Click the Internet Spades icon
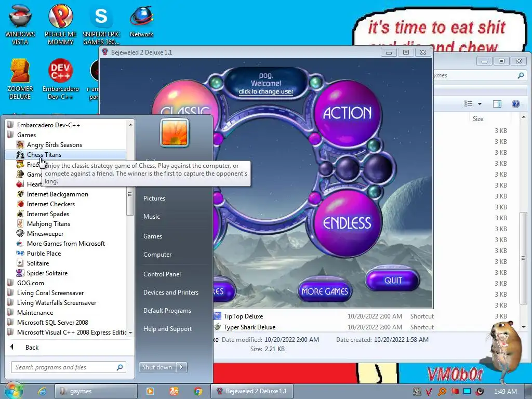 click(x=20, y=214)
